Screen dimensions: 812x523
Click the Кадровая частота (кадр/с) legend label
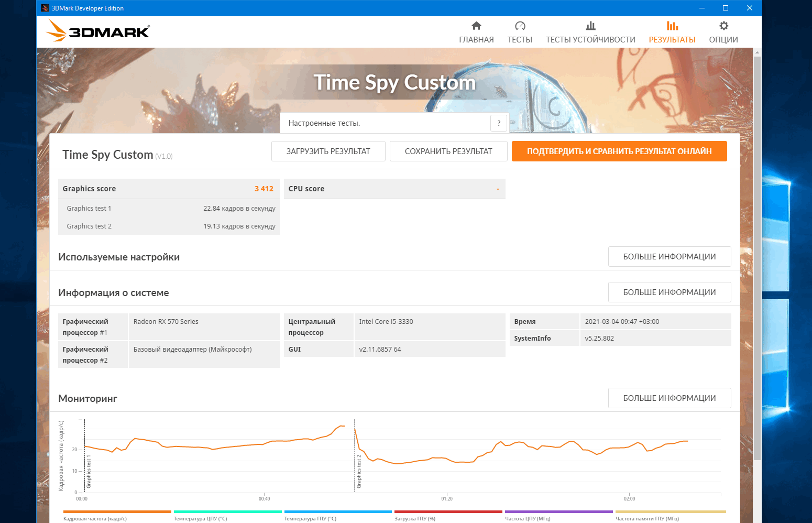pos(95,518)
